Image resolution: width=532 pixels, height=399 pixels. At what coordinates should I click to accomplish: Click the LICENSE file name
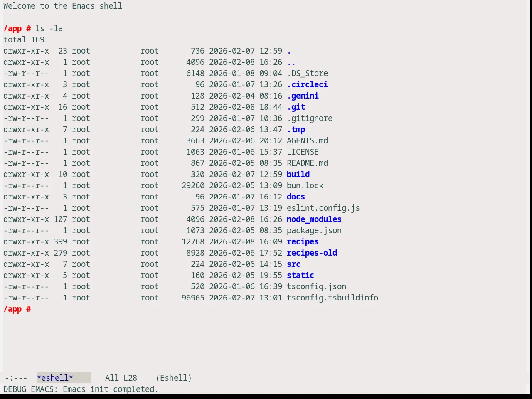click(303, 152)
